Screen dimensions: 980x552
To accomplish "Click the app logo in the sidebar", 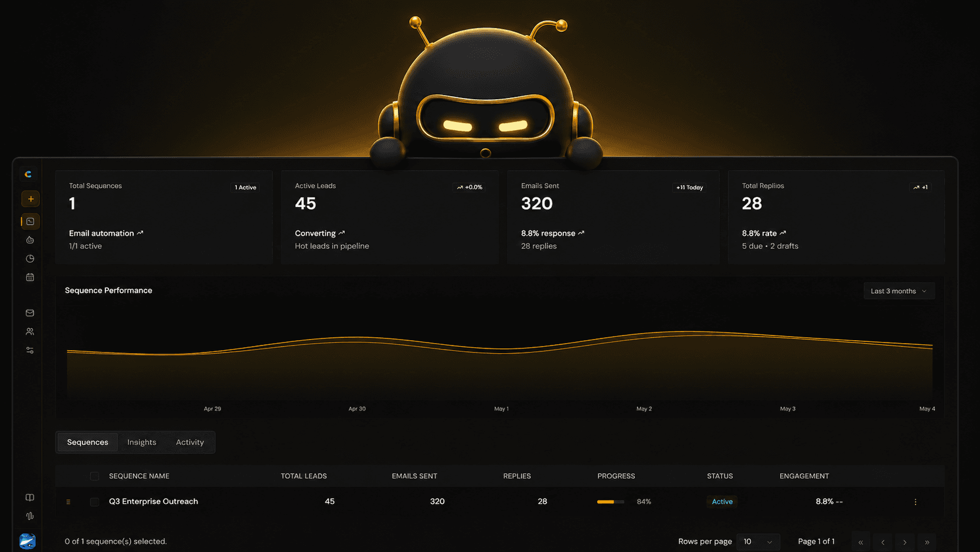I will [28, 174].
